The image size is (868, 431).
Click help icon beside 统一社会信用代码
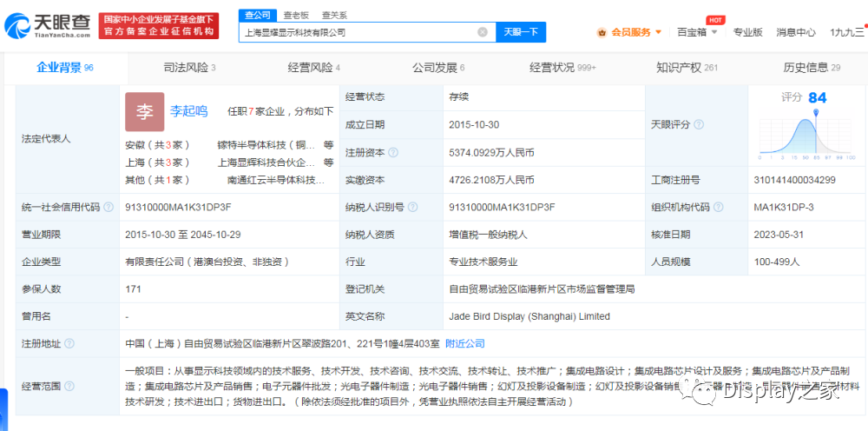tap(108, 207)
